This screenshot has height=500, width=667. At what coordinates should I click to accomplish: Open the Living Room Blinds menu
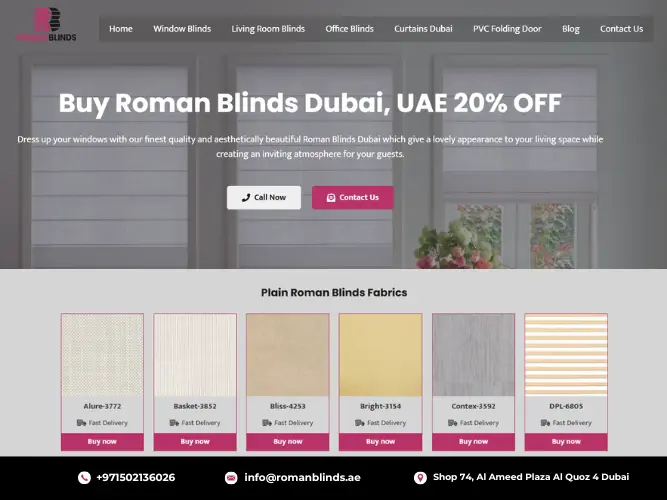coord(268,29)
